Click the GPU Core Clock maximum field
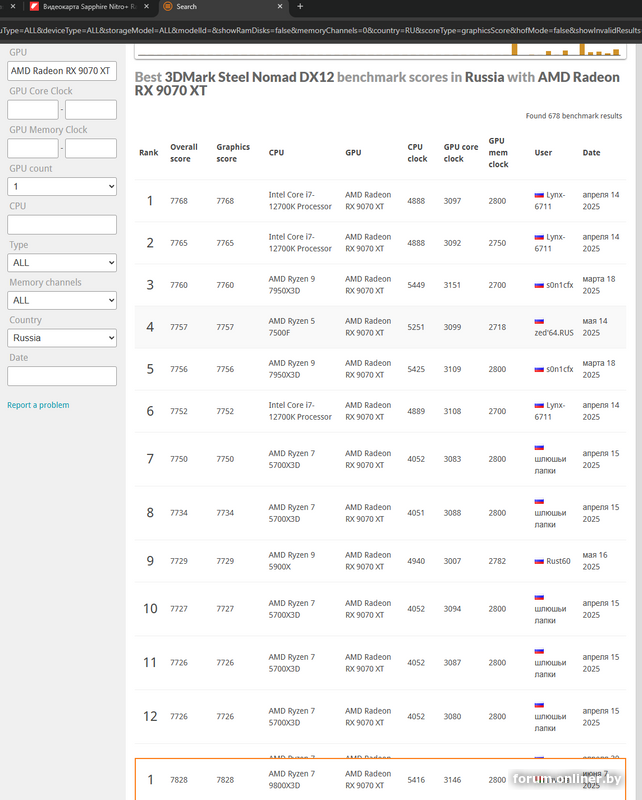This screenshot has width=642, height=800. 91,110
